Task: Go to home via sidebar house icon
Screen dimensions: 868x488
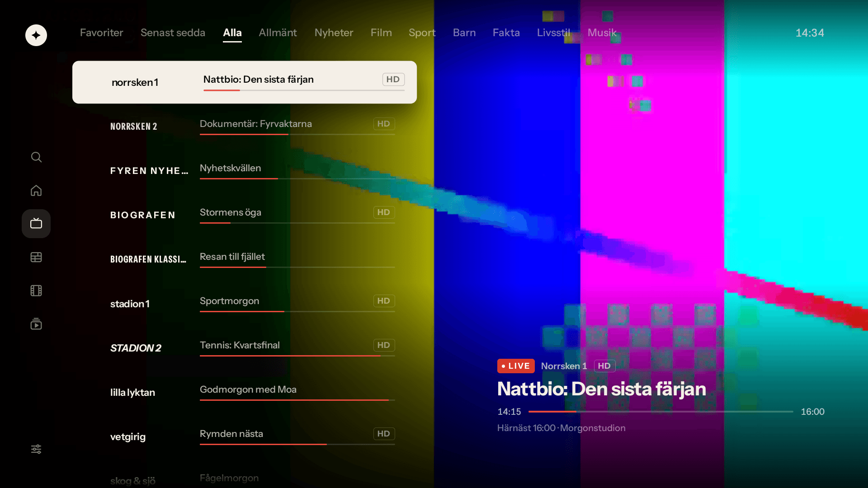Action: point(36,190)
